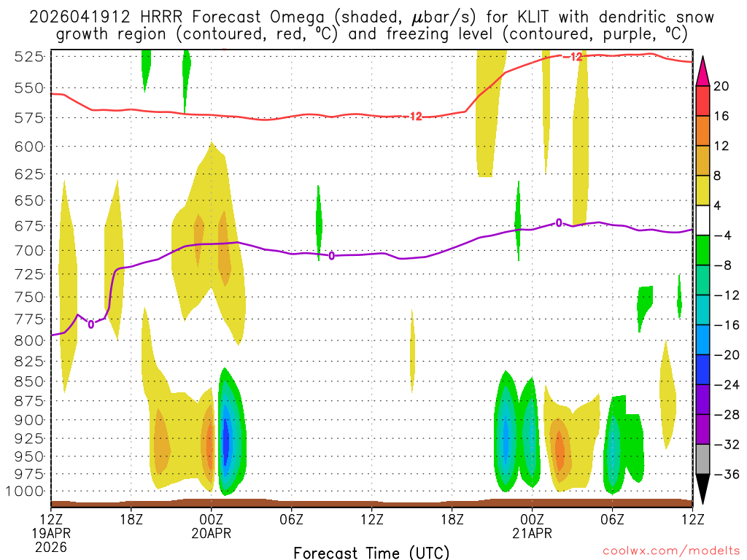Viewport: 747px width, 560px height.
Task: Click the red -12 contour label near 575
Action: pyautogui.click(x=413, y=116)
